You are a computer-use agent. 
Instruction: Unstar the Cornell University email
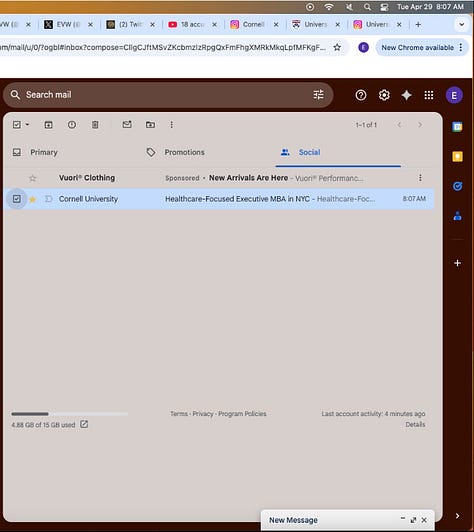(x=33, y=199)
